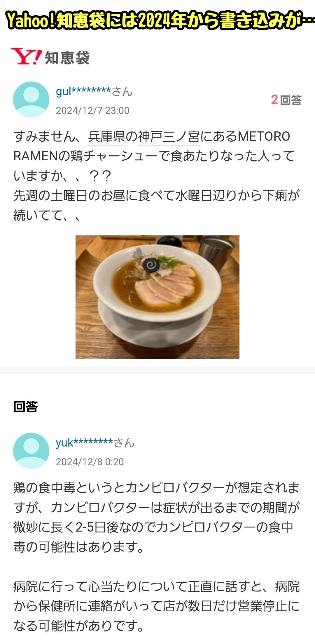
Task: Tap the answer paragraph about 病院 and 保健所
Action: click(156, 606)
